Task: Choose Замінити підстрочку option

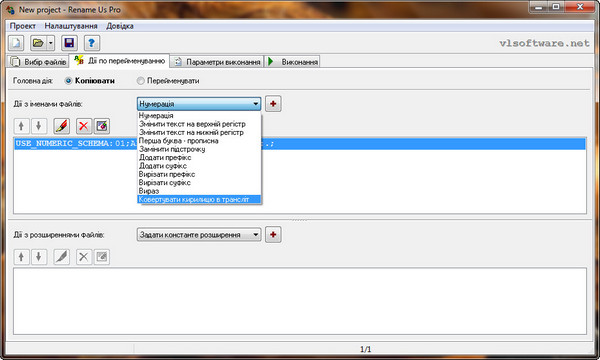Action: pyautogui.click(x=199, y=149)
